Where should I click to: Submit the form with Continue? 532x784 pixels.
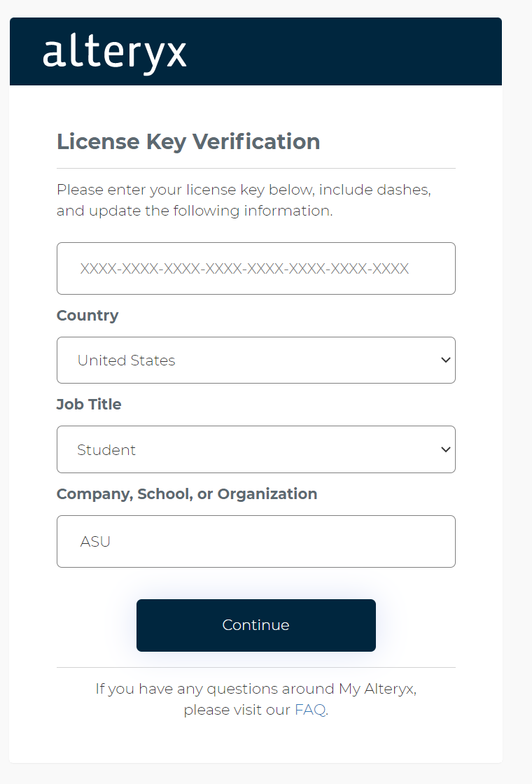(255, 625)
